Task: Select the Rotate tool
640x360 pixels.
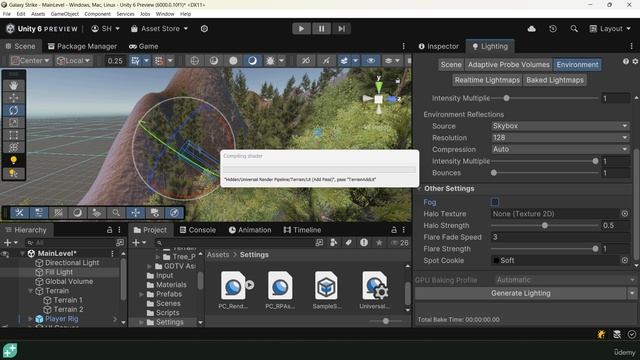Action: 13,110
